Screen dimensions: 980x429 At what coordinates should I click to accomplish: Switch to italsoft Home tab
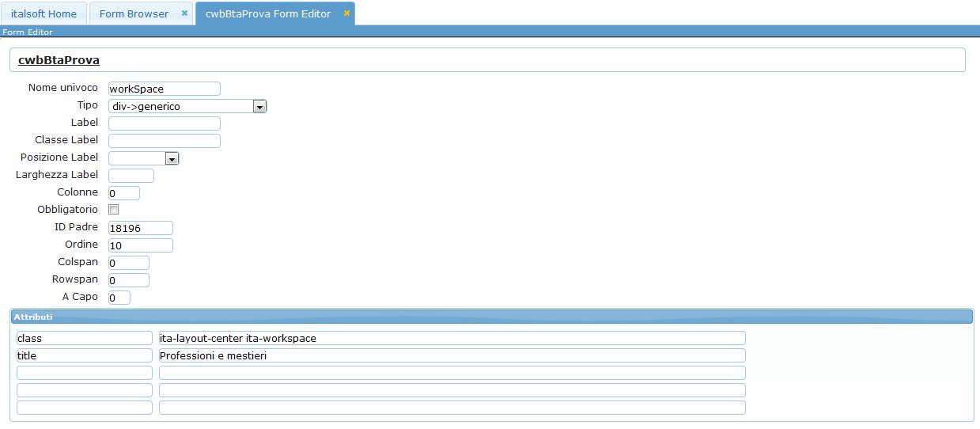[44, 13]
